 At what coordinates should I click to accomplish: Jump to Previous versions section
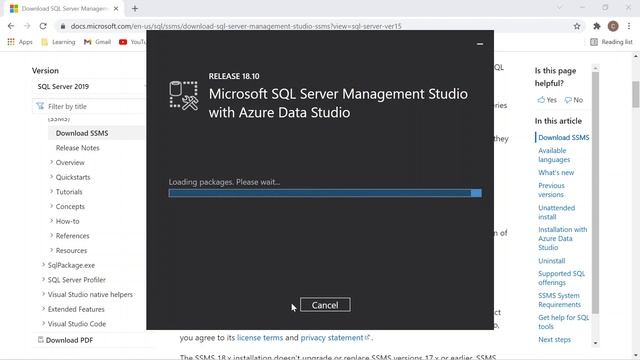tap(551, 190)
